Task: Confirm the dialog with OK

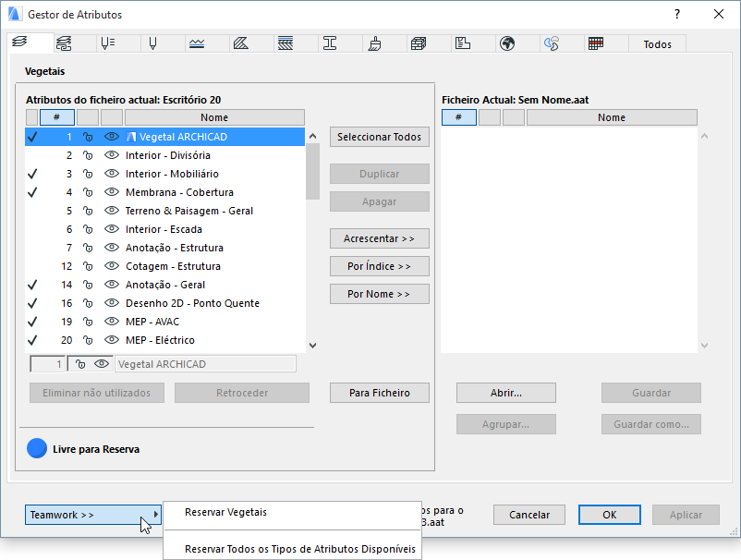Action: [610, 515]
